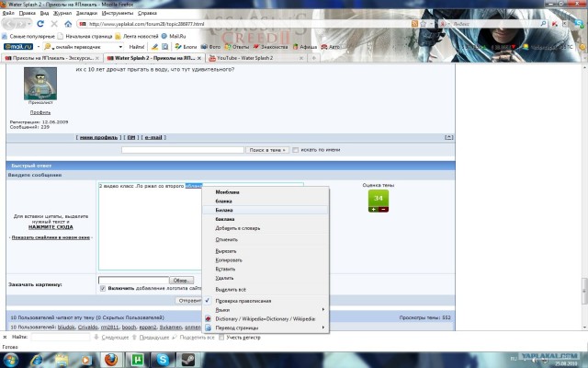Screen dimensions: 588x368
Task: Open uTorrent from the taskbar
Action: click(137, 360)
